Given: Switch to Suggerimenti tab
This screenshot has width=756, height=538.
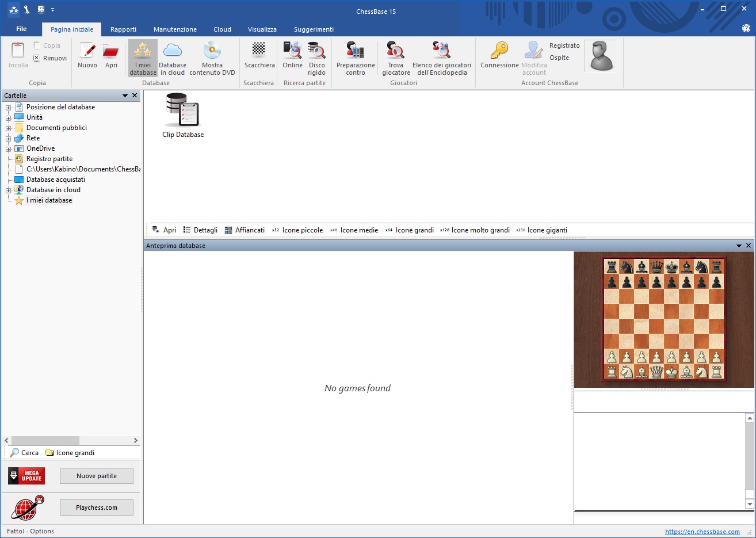Looking at the screenshot, I should point(314,29).
